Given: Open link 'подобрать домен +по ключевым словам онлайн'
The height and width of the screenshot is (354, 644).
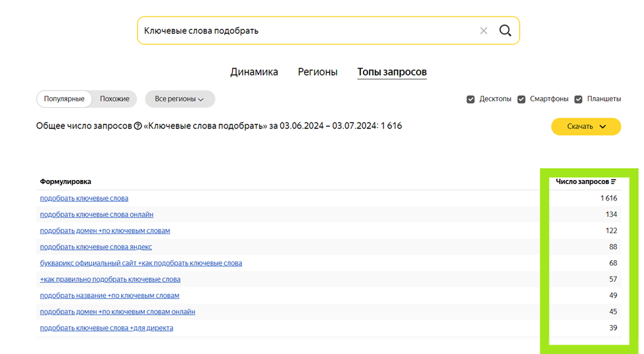Looking at the screenshot, I should tap(118, 312).
